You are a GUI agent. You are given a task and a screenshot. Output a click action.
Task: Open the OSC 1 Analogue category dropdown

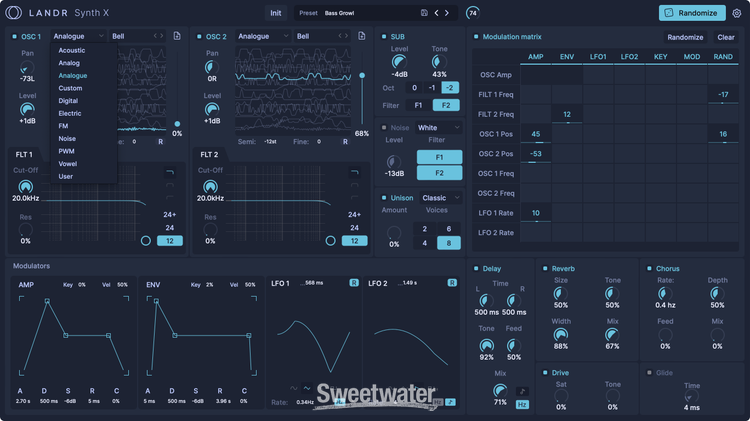coord(78,36)
